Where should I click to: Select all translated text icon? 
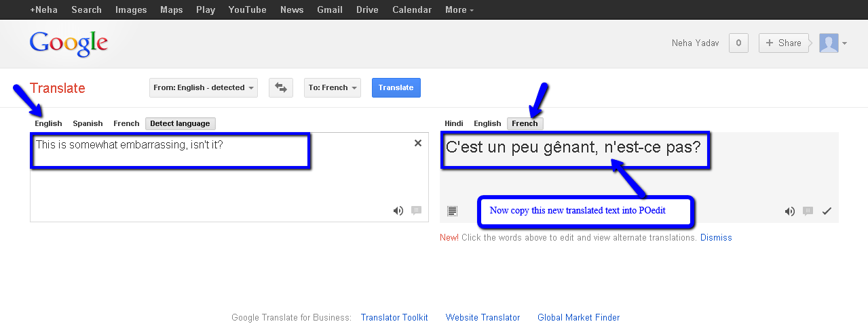[453, 211]
